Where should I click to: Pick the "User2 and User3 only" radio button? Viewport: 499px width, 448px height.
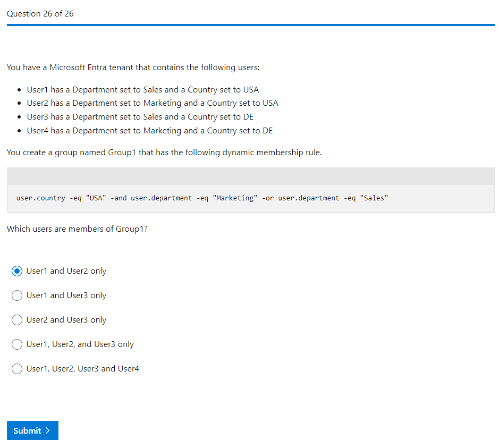[x=17, y=320]
